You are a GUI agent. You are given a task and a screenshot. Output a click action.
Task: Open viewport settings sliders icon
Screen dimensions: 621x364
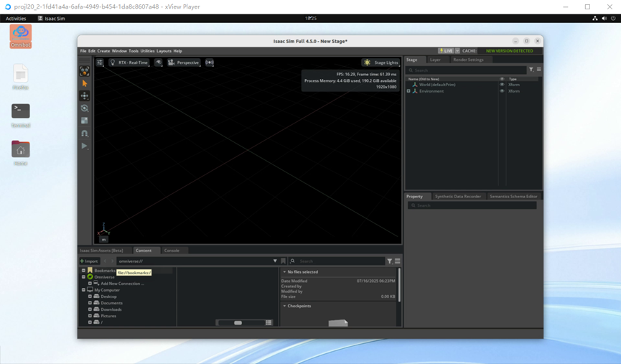[100, 62]
